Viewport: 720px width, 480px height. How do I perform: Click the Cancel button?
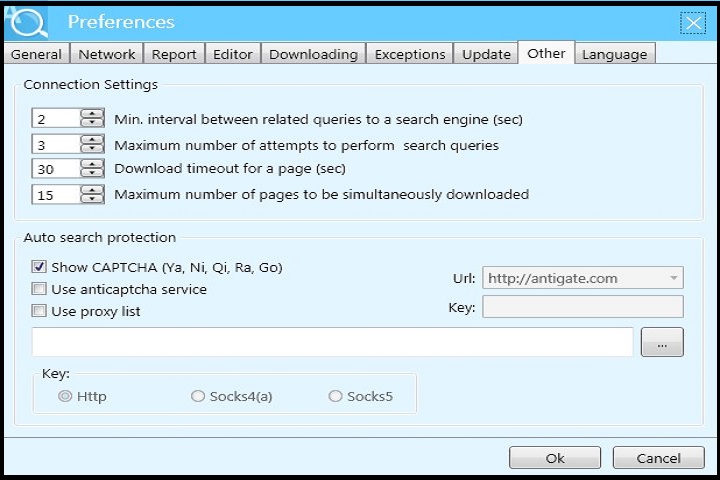pyautogui.click(x=659, y=458)
